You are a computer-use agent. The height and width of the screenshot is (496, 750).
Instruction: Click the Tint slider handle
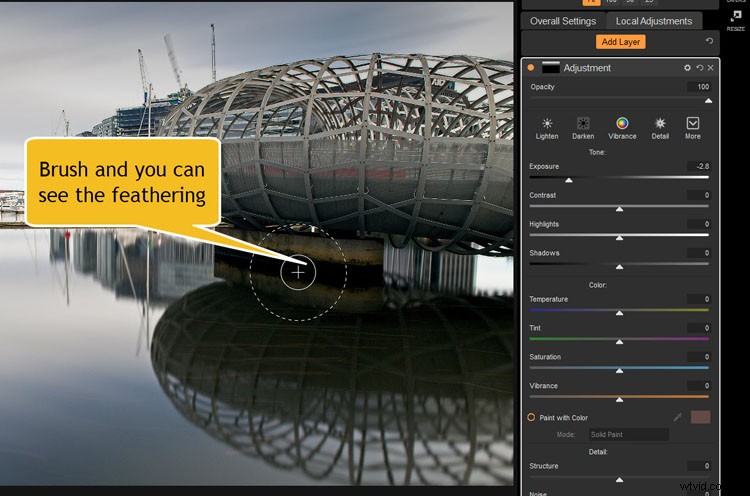[x=619, y=342]
